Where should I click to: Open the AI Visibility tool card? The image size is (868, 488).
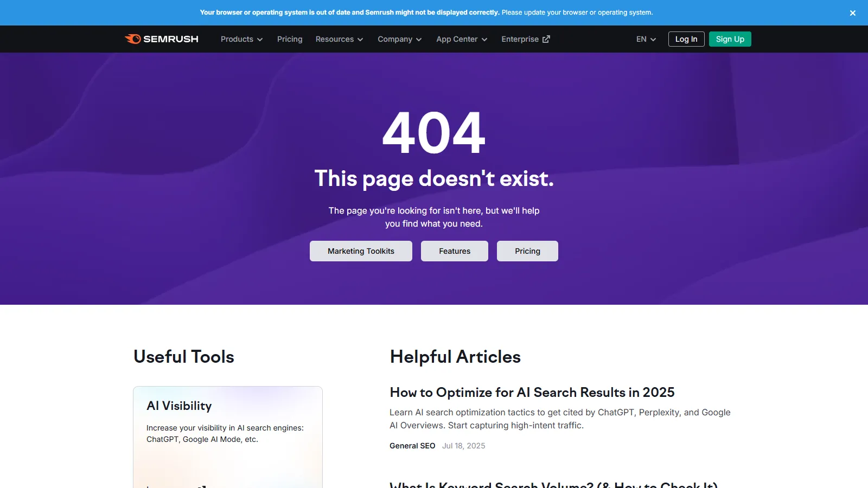(228, 434)
